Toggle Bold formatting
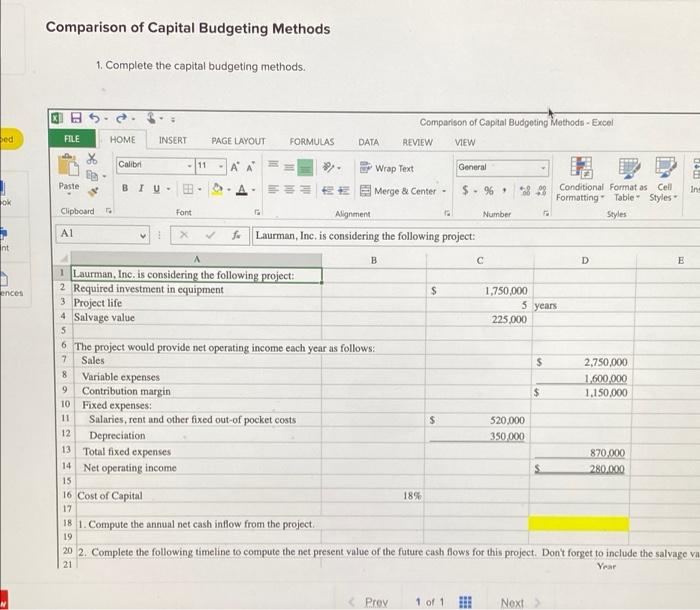Image resolution: width=700 pixels, height=610 pixels. 125,188
